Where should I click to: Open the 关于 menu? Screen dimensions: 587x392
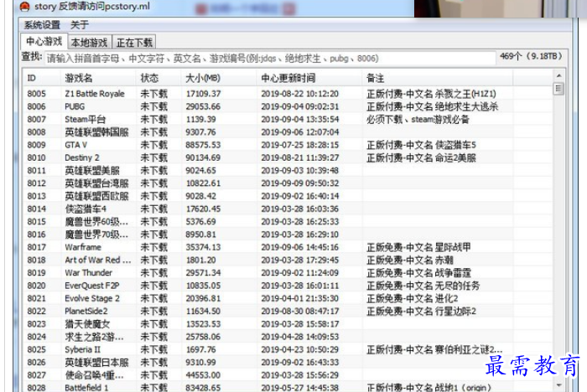click(x=80, y=25)
